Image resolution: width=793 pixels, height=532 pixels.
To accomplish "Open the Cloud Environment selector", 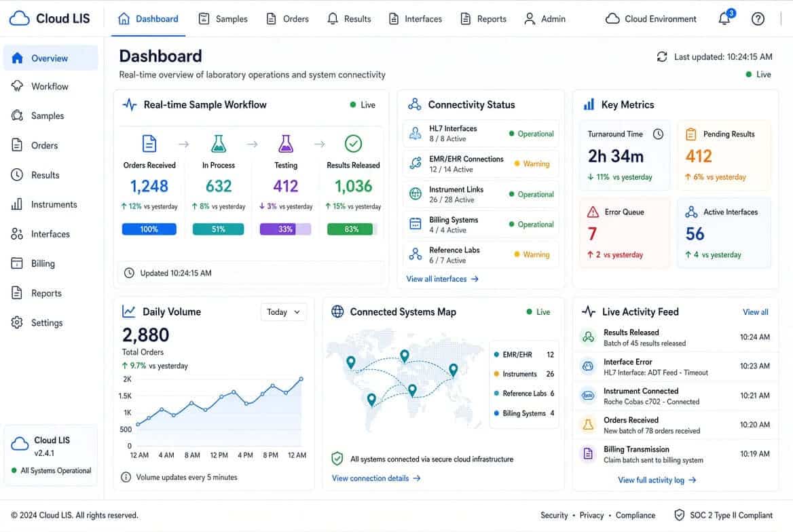I will 650,19.
